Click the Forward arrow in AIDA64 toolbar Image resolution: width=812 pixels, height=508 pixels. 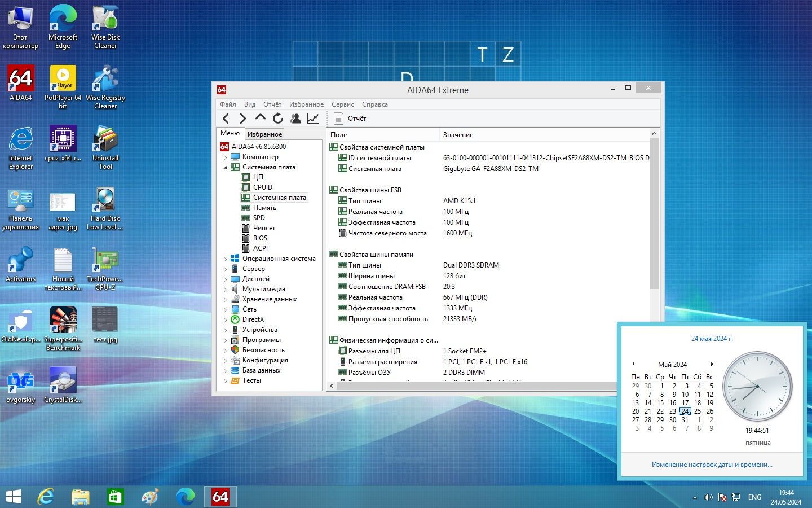(242, 118)
